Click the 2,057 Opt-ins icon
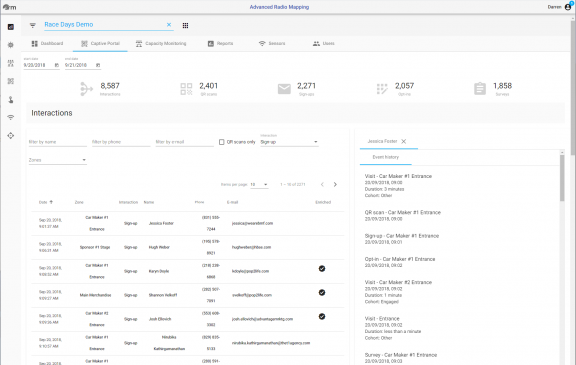Image resolution: width=576 pixels, height=365 pixels. (382, 89)
